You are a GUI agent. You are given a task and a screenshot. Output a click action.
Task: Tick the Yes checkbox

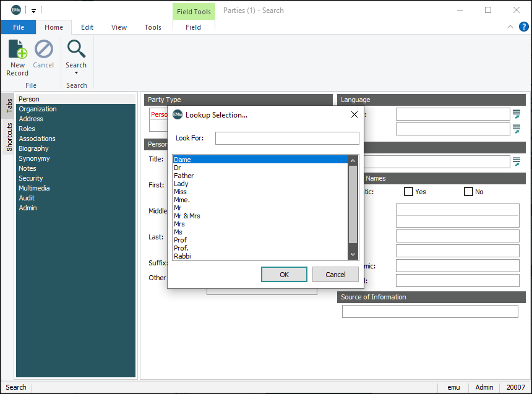tap(408, 192)
